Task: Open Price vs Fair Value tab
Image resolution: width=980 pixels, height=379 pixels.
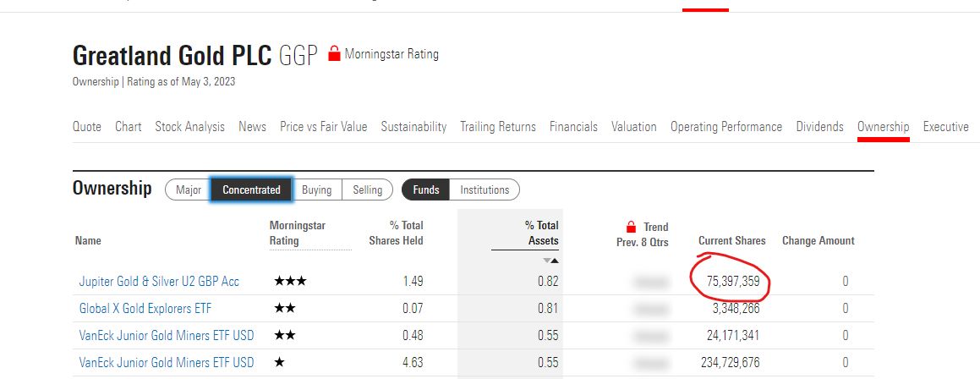Action: tap(324, 127)
